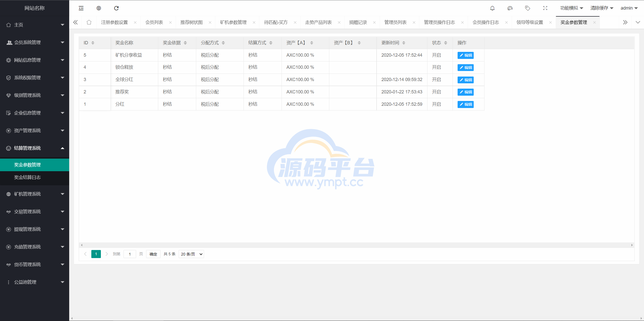
Task: Sort table by ID column
Action: 93,43
